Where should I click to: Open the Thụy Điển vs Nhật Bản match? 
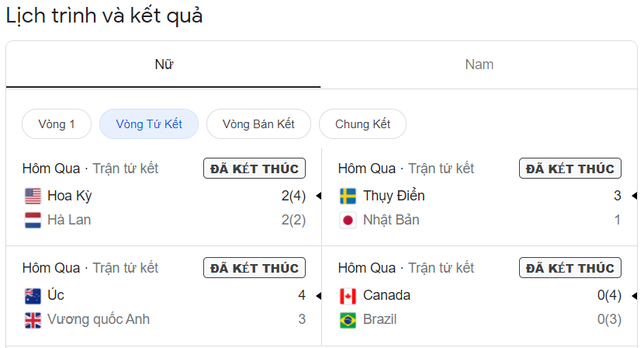[x=480, y=197]
